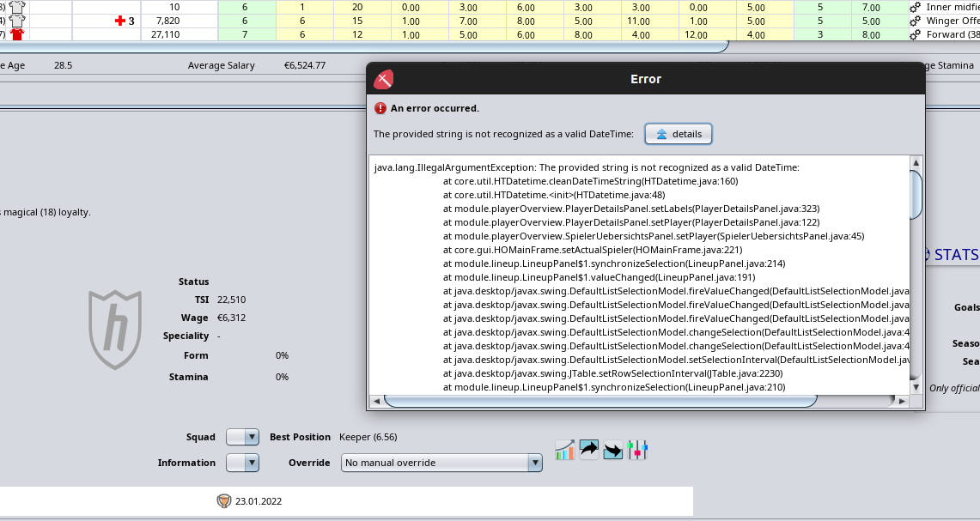Dismiss the Error dialog with the red X
This screenshot has height=521, width=980.
pos(382,78)
